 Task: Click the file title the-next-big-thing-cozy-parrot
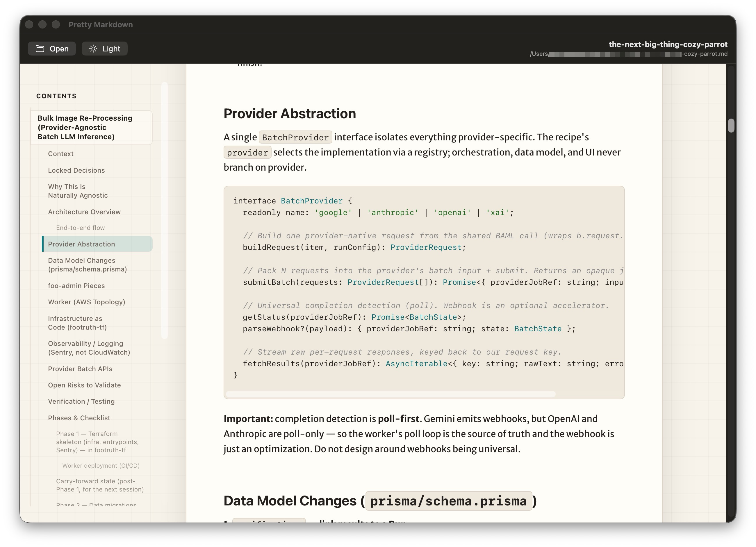pyautogui.click(x=668, y=44)
